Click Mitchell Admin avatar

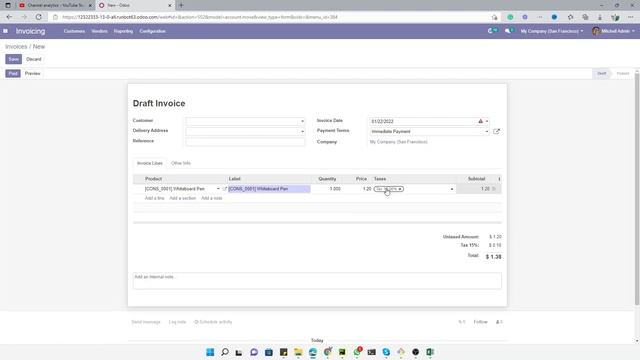(596, 31)
